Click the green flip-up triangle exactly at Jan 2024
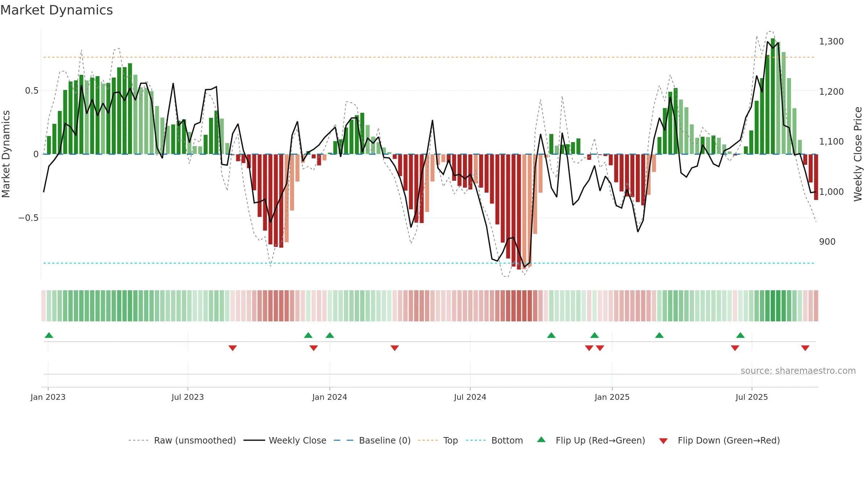The image size is (868, 488). [330, 335]
